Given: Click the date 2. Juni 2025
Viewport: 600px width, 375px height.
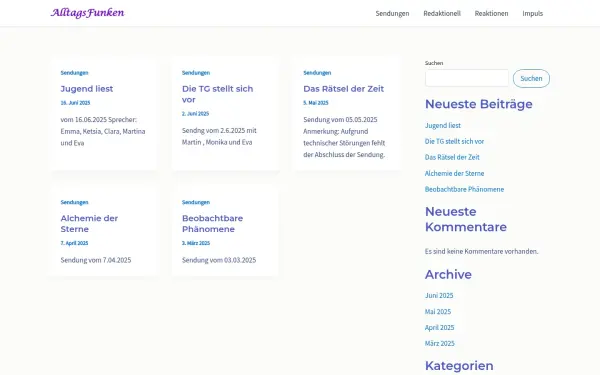Looking at the screenshot, I should [x=196, y=114].
